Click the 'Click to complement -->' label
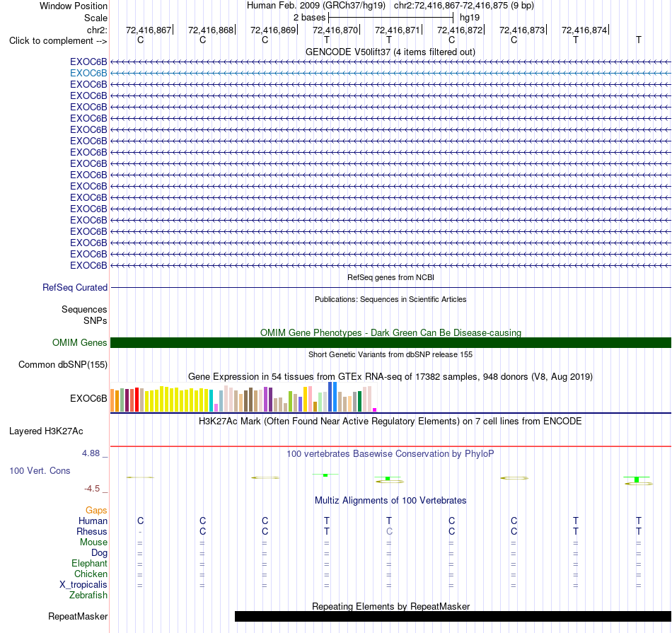672x633 pixels. coord(58,41)
